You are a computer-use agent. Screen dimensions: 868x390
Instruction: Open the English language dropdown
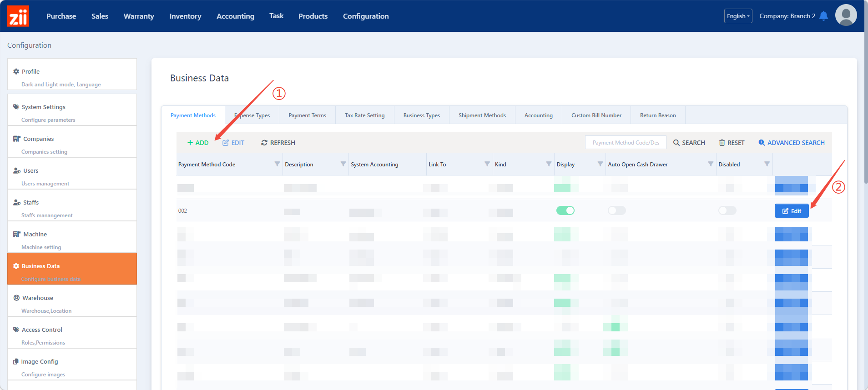[738, 16]
